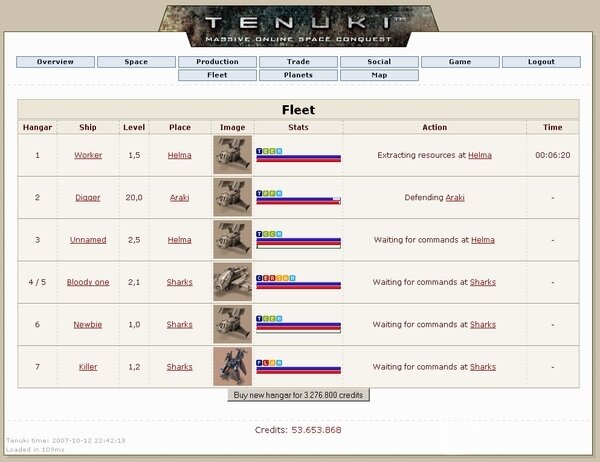Click the dark blue T badge in Unnamed's stats
600x462 pixels.
(259, 234)
